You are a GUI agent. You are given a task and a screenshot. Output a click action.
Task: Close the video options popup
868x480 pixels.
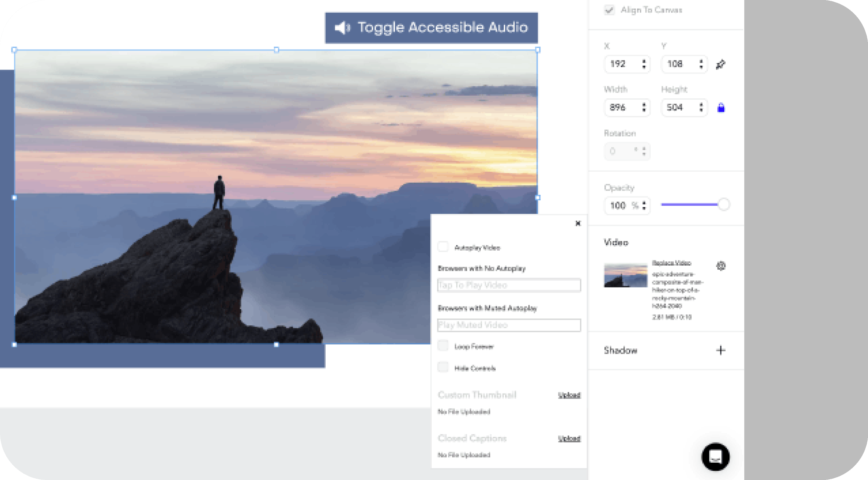coord(578,223)
